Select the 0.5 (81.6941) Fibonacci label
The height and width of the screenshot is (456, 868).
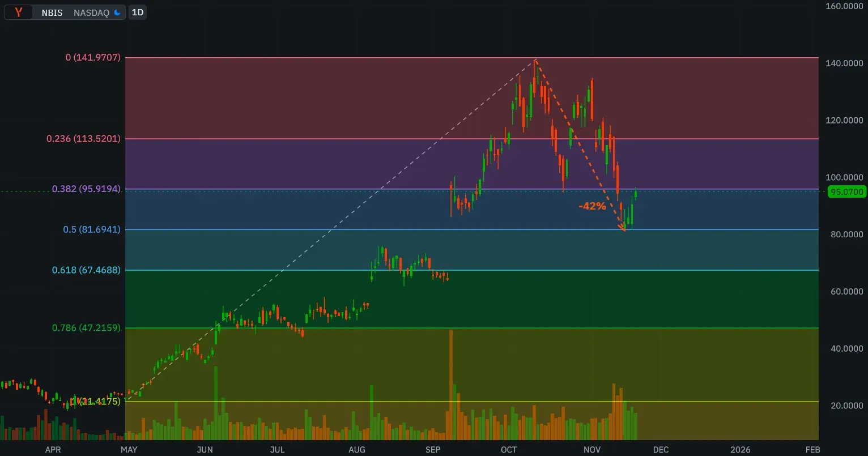click(x=92, y=229)
